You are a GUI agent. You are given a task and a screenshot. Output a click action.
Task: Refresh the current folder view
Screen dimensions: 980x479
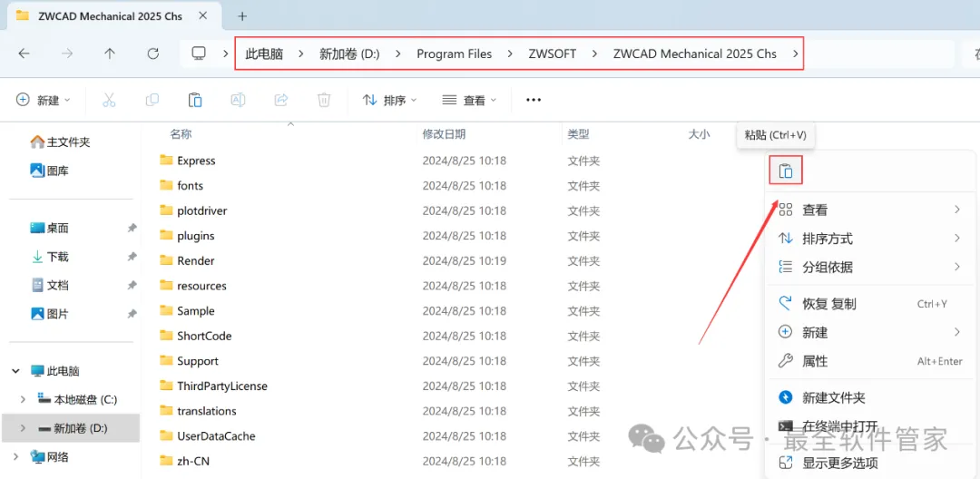tap(153, 54)
